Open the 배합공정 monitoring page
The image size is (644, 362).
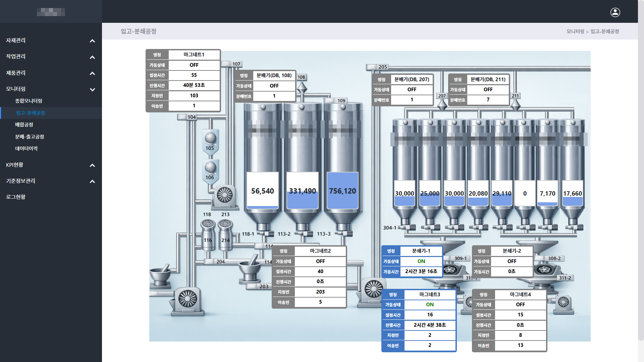point(24,125)
